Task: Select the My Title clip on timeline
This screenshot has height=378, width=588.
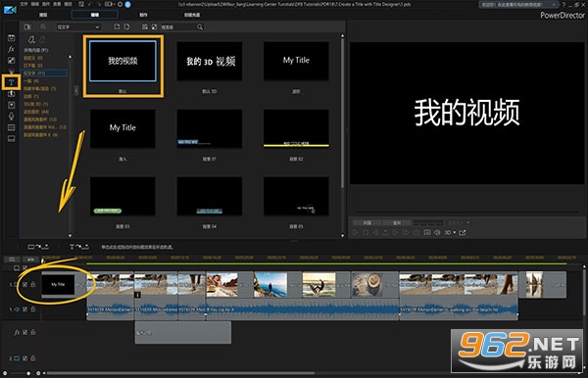Action: coord(58,284)
